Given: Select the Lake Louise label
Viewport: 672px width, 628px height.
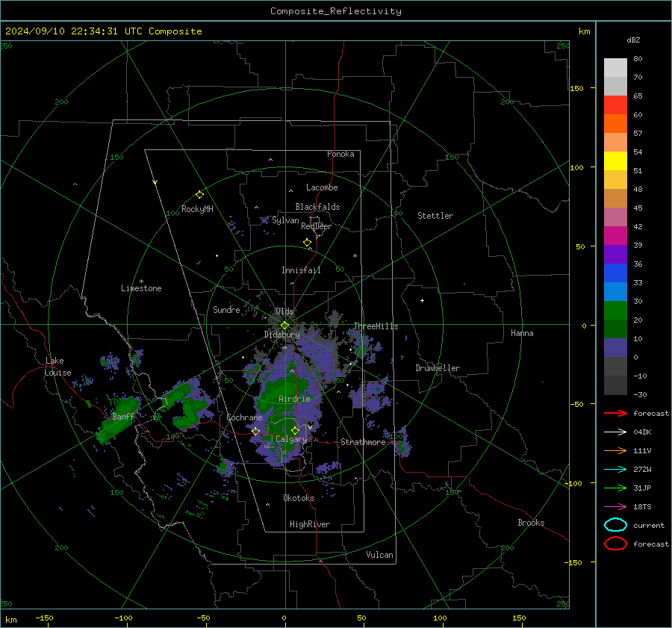Looking at the screenshot, I should (57, 367).
